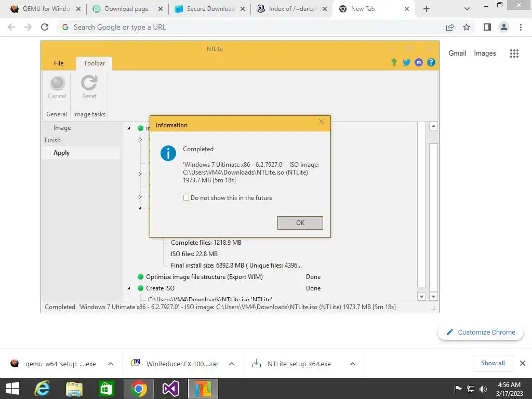Open the Action Center flag icon
532x399 pixels.
point(458,389)
